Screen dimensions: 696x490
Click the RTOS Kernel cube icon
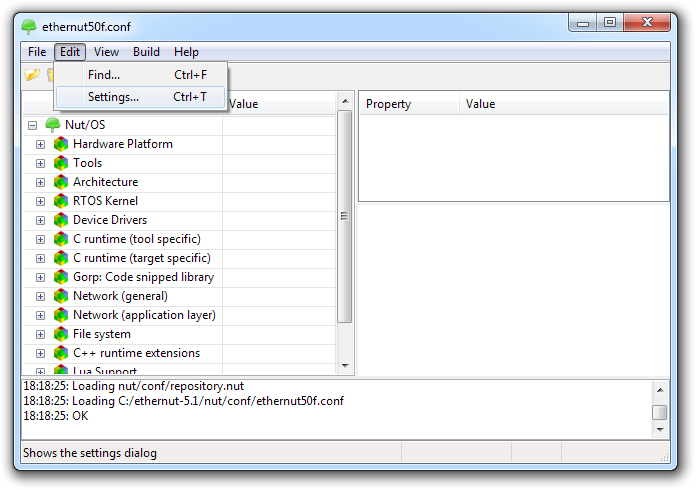coord(61,201)
